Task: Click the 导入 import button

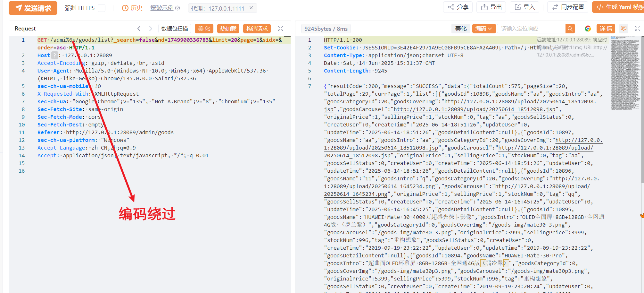Action: [x=524, y=7]
